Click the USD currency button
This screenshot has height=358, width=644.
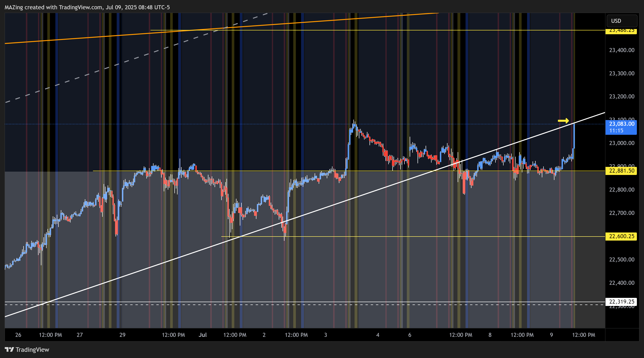[622, 21]
